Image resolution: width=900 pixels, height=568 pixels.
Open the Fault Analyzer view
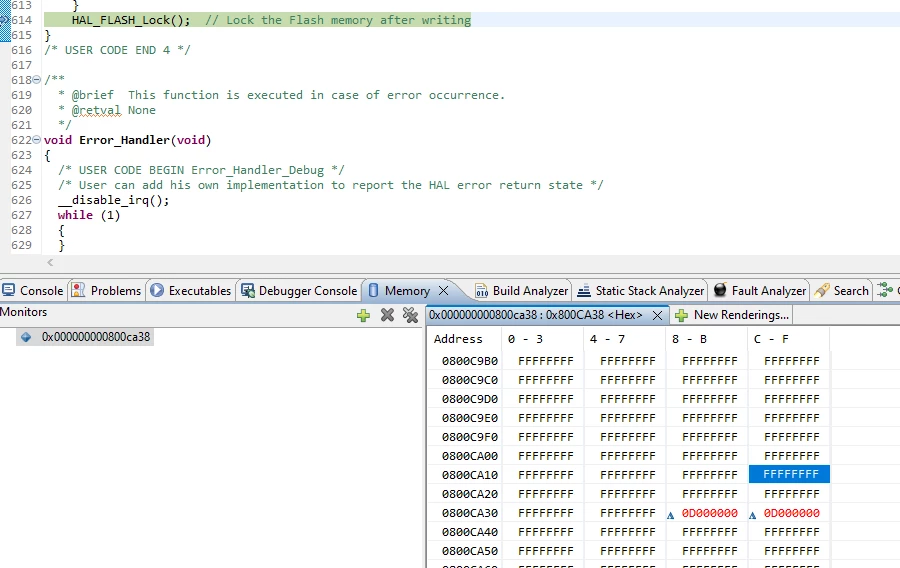pos(760,291)
